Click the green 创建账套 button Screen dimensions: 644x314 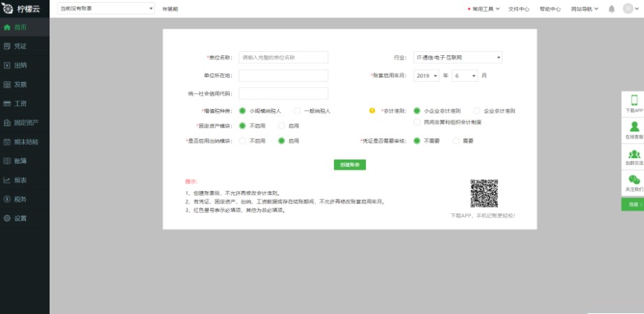click(349, 165)
